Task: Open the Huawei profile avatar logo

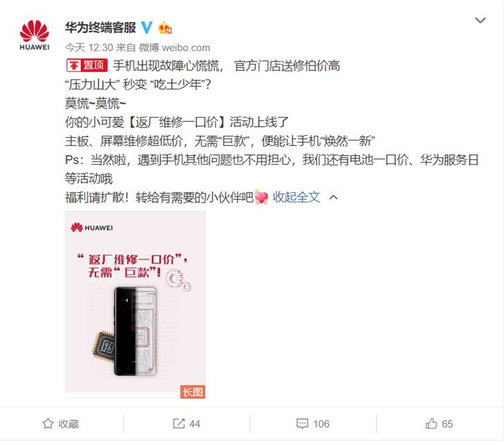Action: [35, 35]
